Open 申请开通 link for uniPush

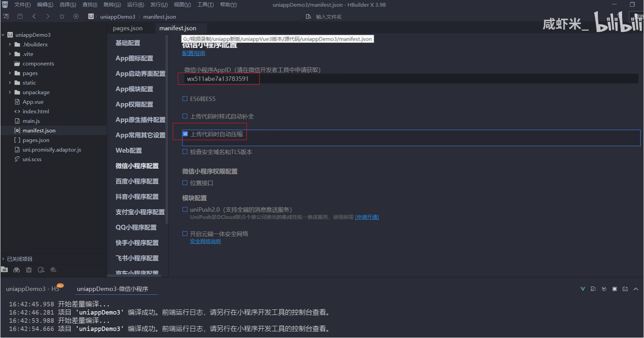367,217
